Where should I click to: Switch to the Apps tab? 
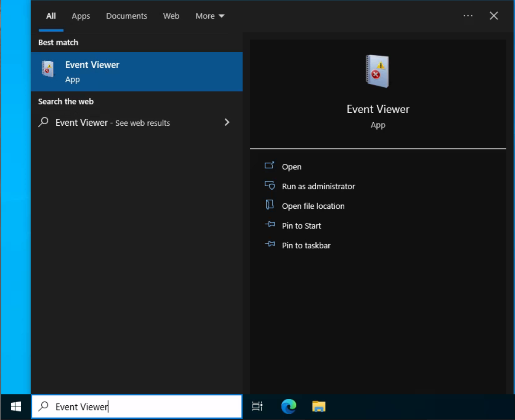pos(80,16)
